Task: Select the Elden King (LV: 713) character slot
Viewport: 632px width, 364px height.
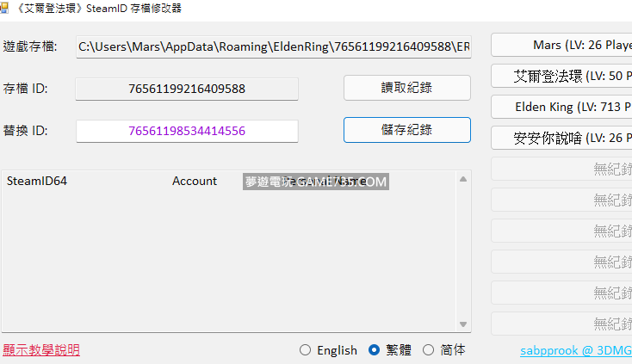Action: 561,107
